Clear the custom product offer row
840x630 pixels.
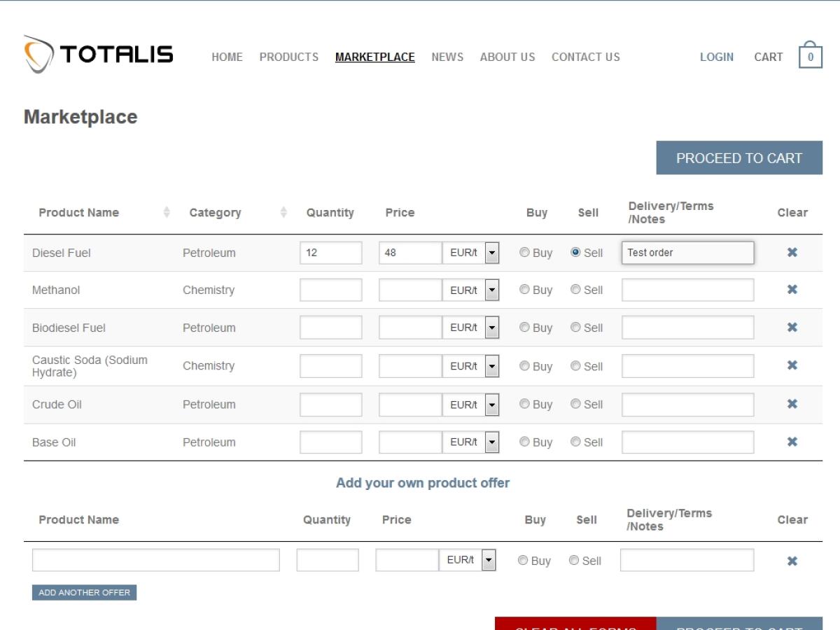(792, 560)
